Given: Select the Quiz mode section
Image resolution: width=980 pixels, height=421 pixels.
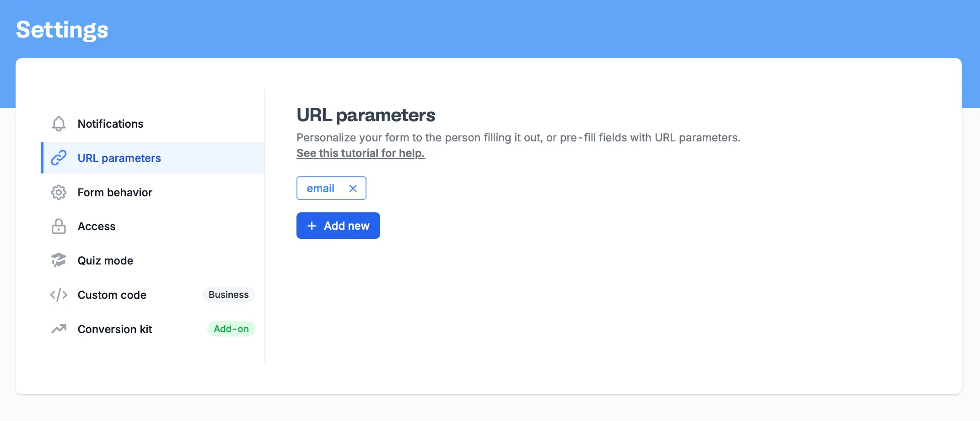Looking at the screenshot, I should coord(105,260).
